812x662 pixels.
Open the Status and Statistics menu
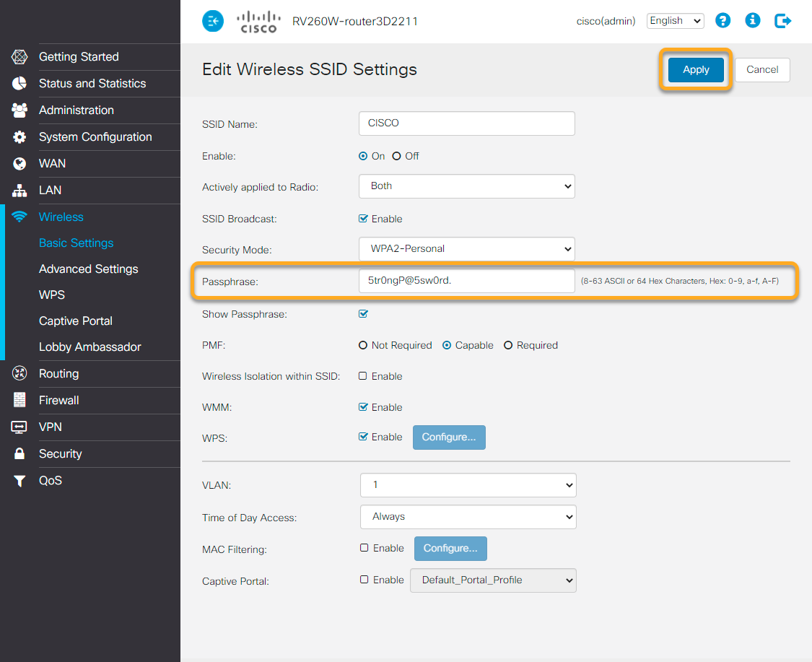point(92,84)
